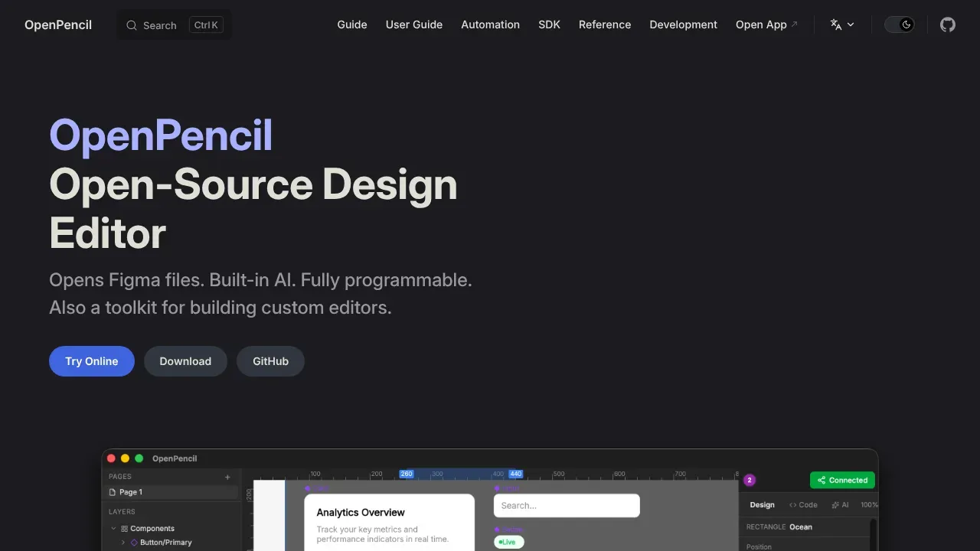Collapse the Components layer group

coord(114,528)
